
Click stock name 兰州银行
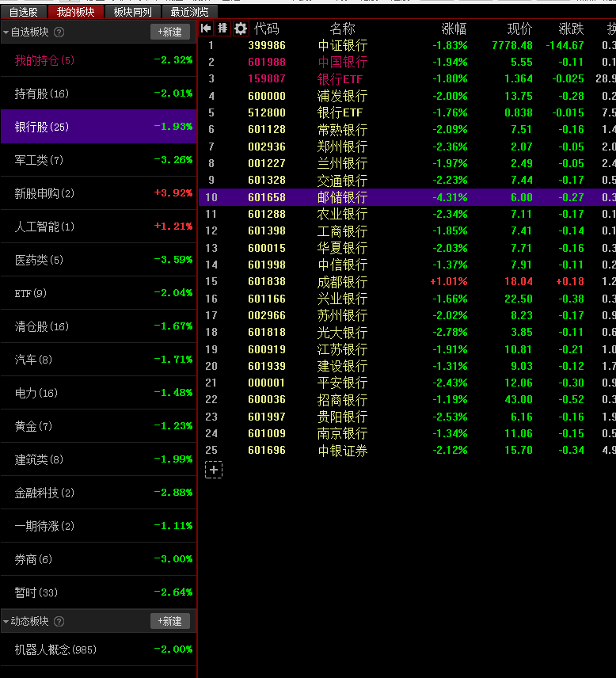click(x=342, y=163)
